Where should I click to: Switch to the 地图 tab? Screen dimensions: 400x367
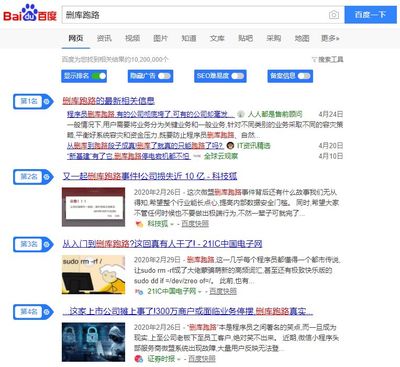point(302,38)
